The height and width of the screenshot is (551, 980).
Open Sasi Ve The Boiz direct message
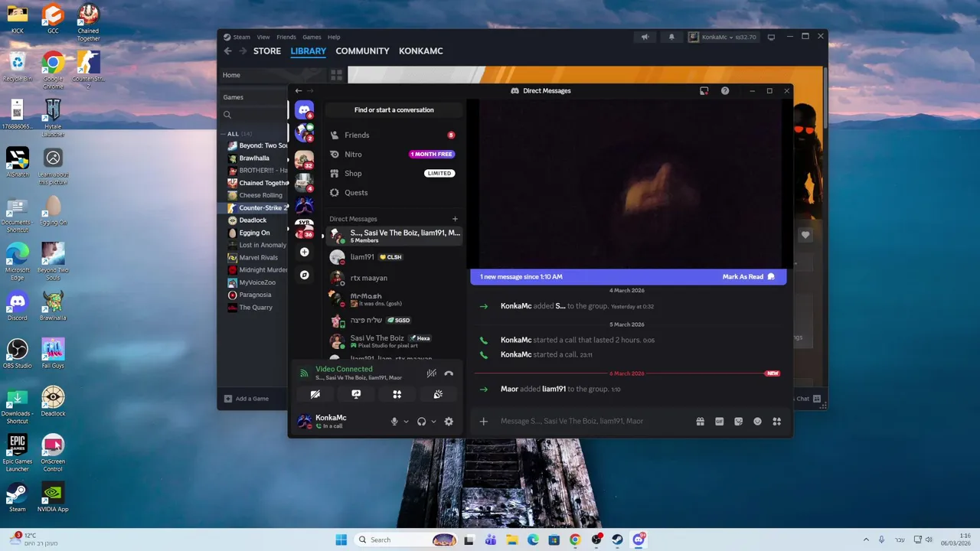click(x=394, y=341)
